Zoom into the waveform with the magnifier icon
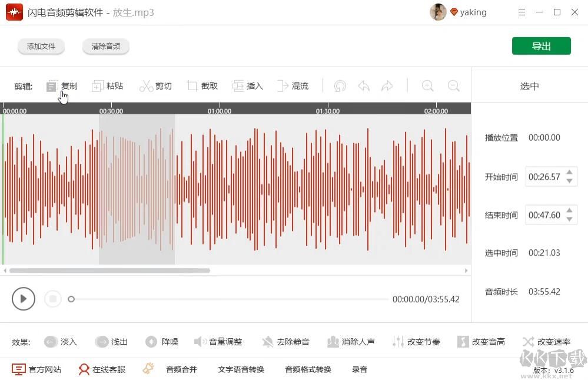The height and width of the screenshot is (380, 588). (427, 85)
